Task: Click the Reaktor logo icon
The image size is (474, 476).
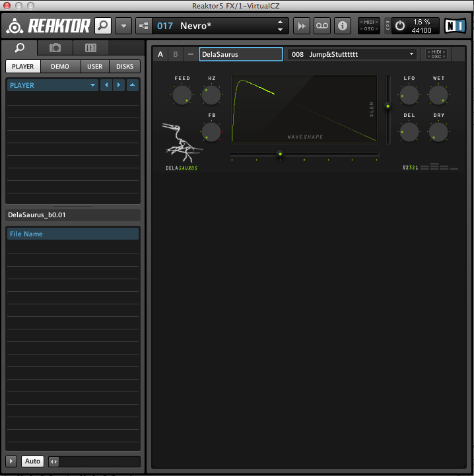Action: tap(15, 26)
